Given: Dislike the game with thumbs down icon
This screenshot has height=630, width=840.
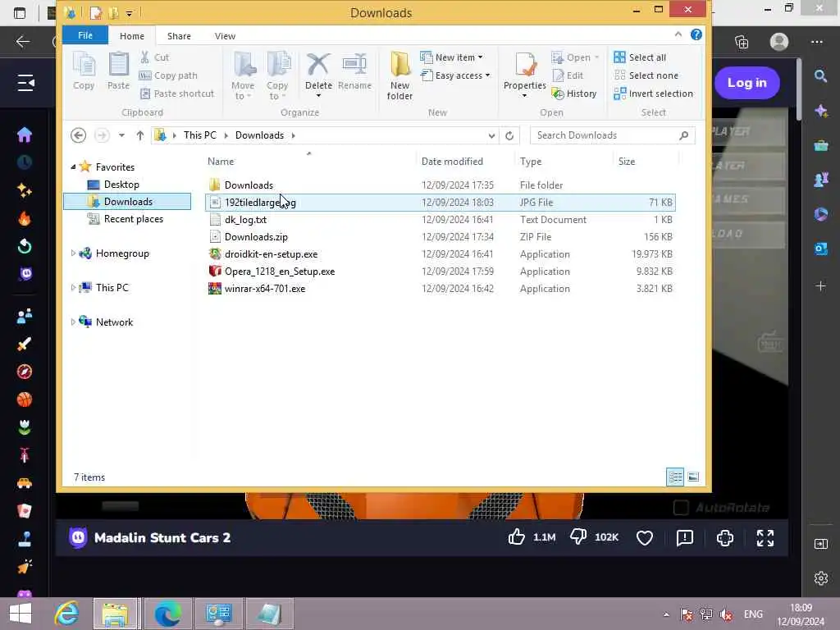Looking at the screenshot, I should click(578, 537).
